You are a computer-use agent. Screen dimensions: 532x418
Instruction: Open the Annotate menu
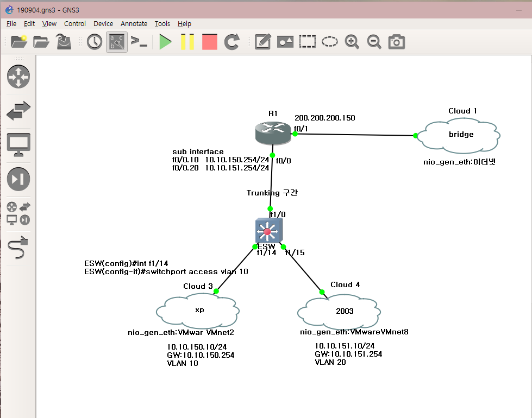[134, 24]
